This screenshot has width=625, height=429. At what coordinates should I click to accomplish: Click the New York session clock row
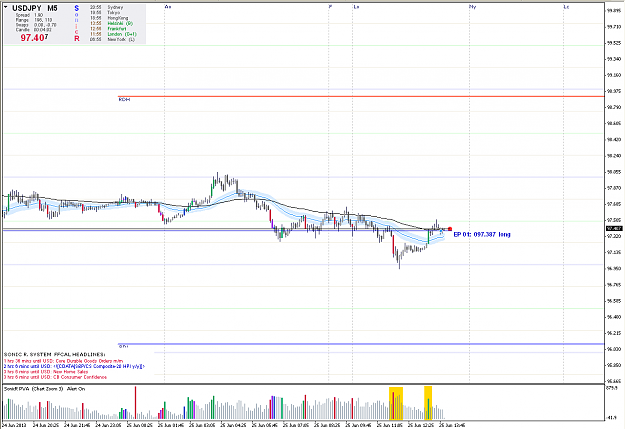coord(112,39)
